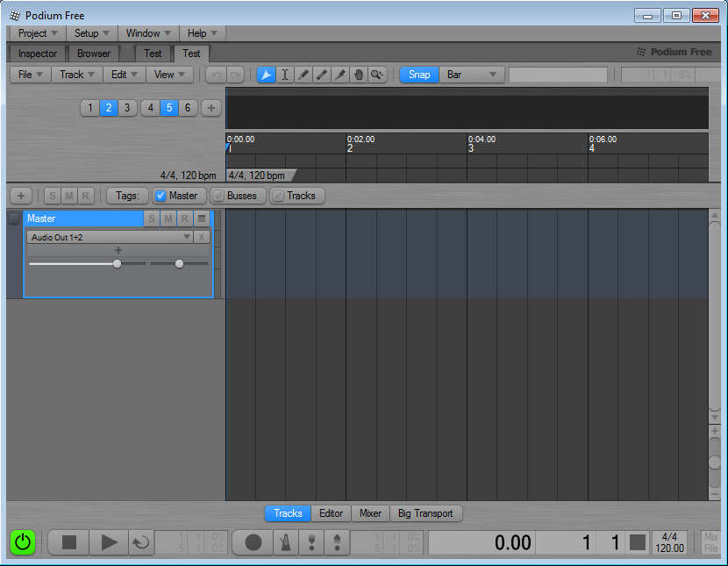The height and width of the screenshot is (566, 728).
Task: Activate the zoom magnifier tool
Action: (377, 75)
